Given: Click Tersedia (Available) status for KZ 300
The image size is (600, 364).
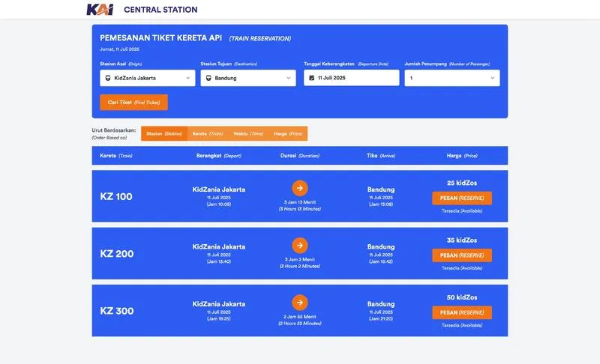Looking at the screenshot, I should tap(462, 325).
